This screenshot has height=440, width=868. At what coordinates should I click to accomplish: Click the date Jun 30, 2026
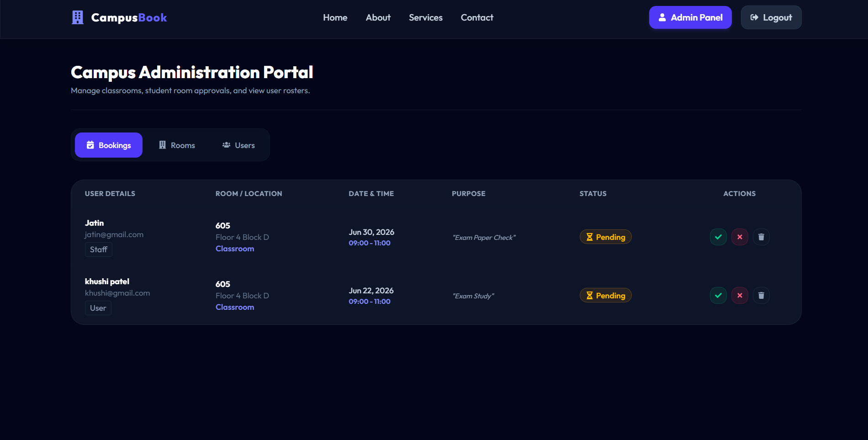click(371, 232)
